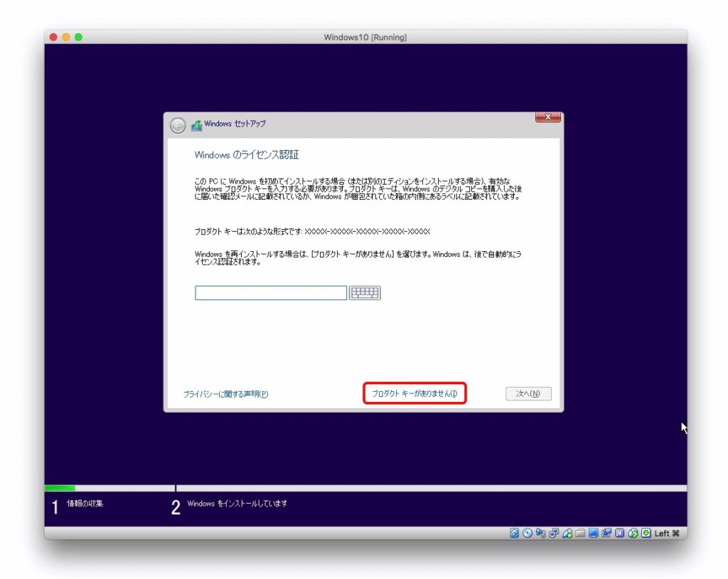Minimize the VM window with yellow button
Screen dimensions: 728x579
(66, 37)
